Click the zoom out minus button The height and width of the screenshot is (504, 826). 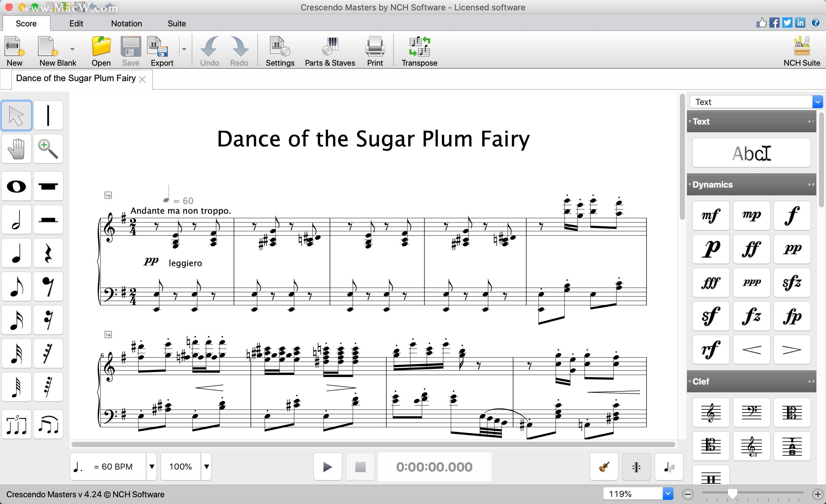pyautogui.click(x=688, y=494)
